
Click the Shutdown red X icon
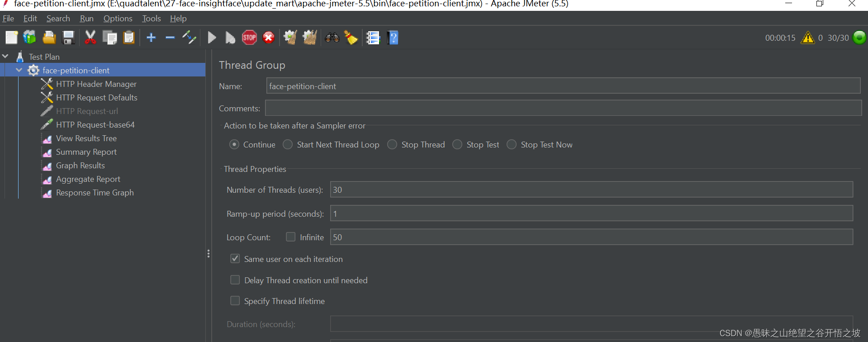click(x=269, y=38)
